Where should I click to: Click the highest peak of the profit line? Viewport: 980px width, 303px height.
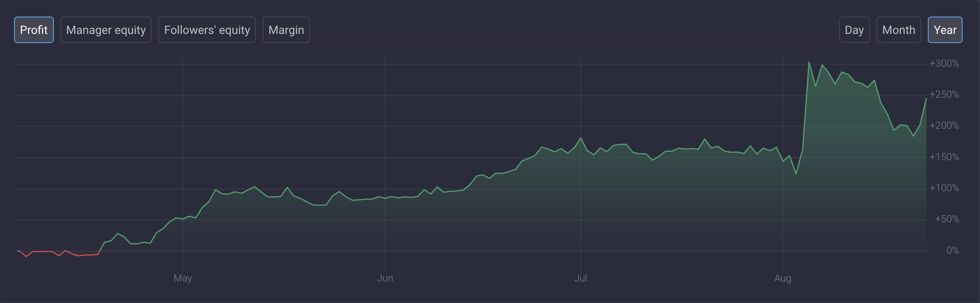pos(809,63)
